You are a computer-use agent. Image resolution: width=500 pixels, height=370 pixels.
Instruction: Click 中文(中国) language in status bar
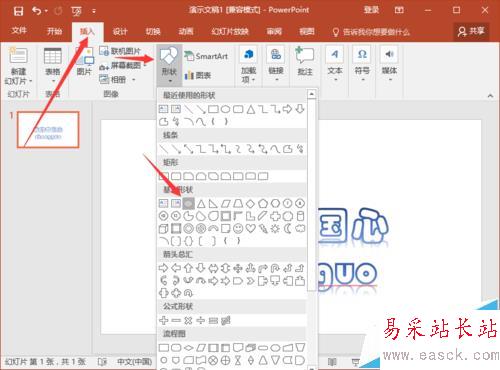point(135,361)
